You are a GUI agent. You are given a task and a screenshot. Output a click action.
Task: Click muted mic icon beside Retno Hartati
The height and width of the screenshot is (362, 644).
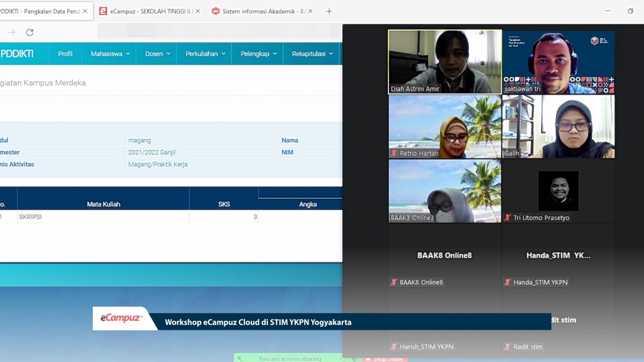(394, 153)
